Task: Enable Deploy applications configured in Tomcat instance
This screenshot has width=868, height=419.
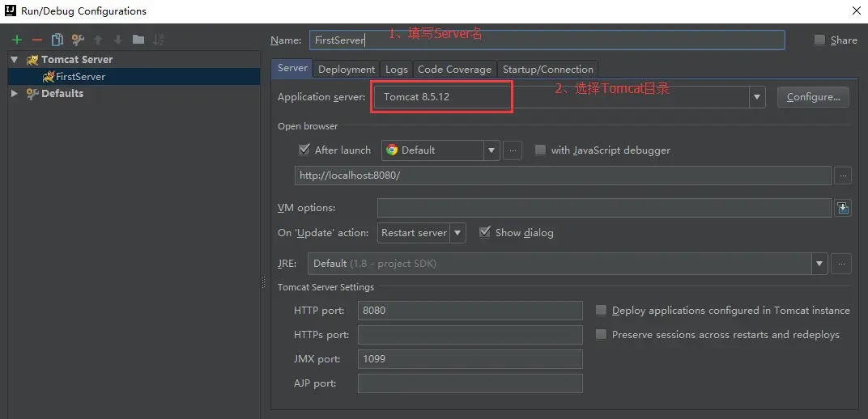Action: tap(601, 310)
